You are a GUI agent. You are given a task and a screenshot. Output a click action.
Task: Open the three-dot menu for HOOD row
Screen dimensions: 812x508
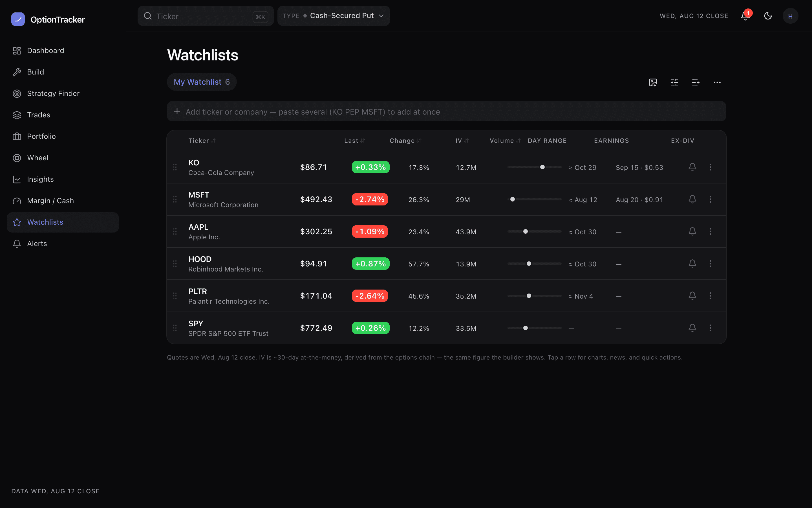click(710, 264)
